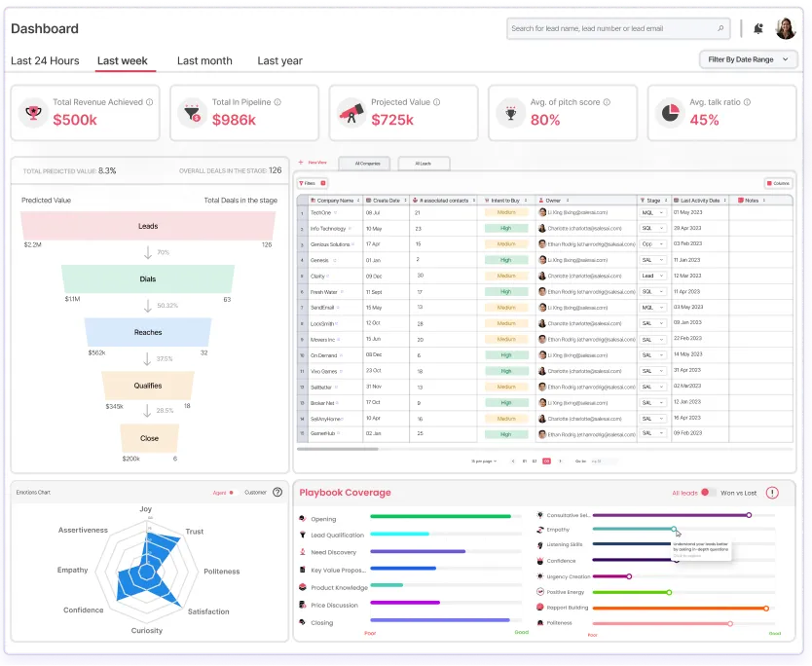This screenshot has height=666, width=812.
Task: Click Playbook Coverage alert exclamation icon
Action: click(772, 493)
